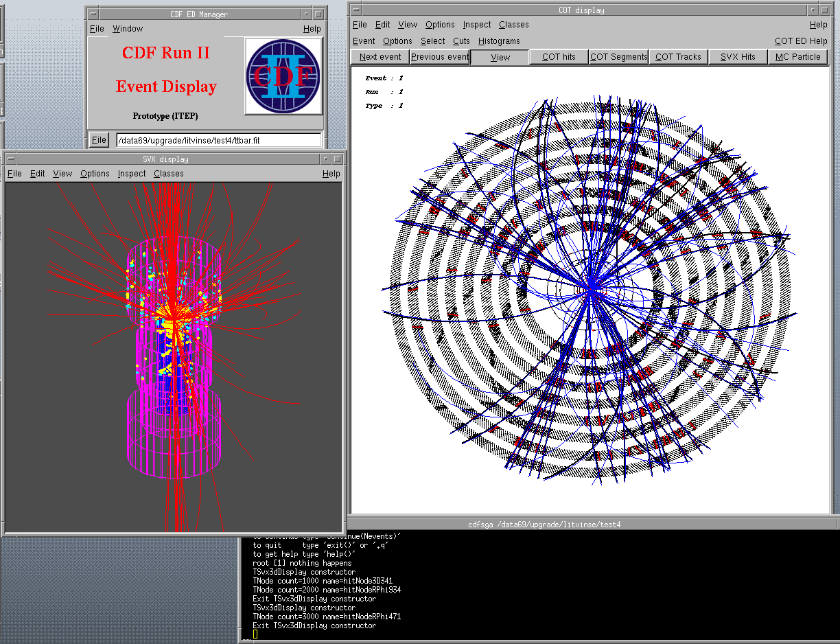The image size is (840, 644).
Task: Open COT ED Help menu
Action: pyautogui.click(x=801, y=41)
